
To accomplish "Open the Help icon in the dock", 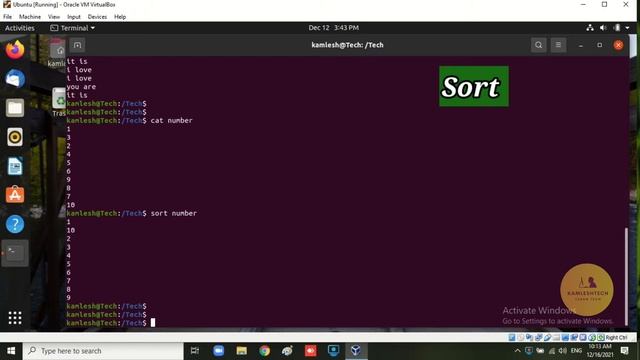I will tap(15, 224).
